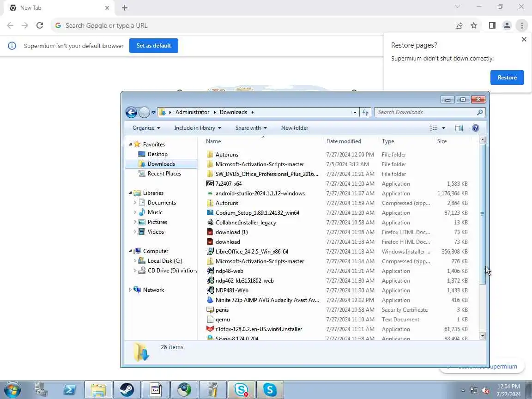The width and height of the screenshot is (532, 399).
Task: Open the Share with menu
Action: (251, 128)
